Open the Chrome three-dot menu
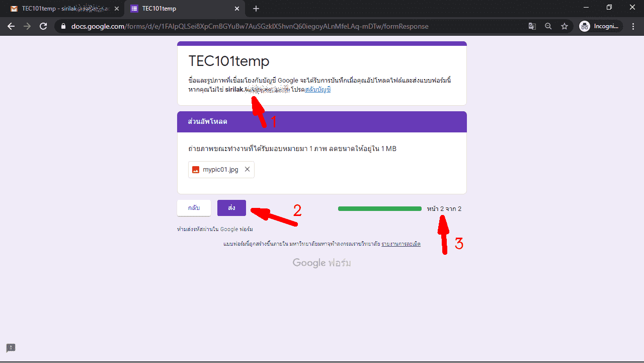 [632, 26]
